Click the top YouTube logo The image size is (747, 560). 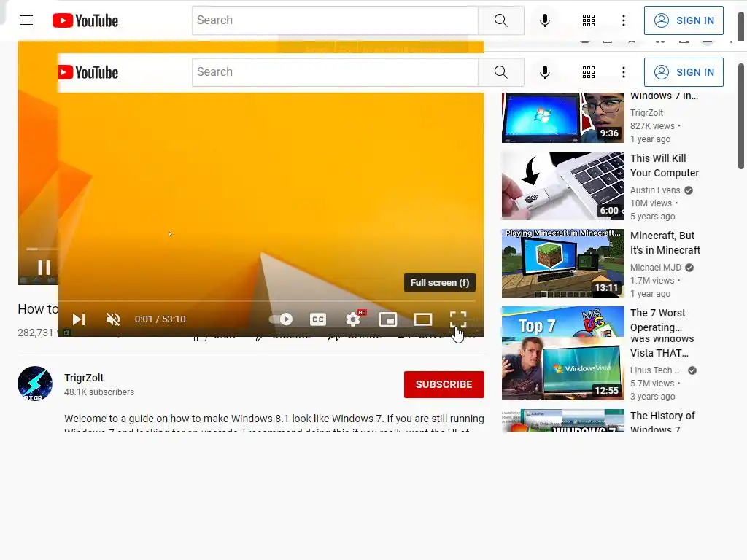pyautogui.click(x=85, y=20)
